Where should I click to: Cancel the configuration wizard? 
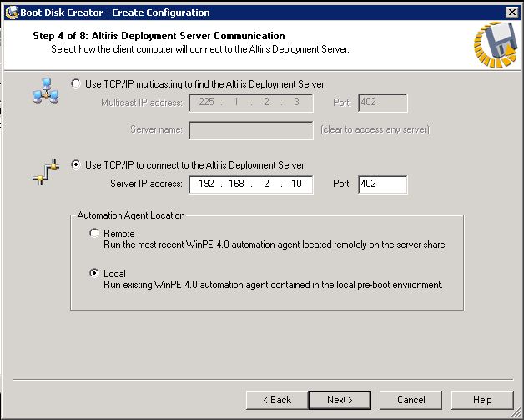pyautogui.click(x=411, y=400)
